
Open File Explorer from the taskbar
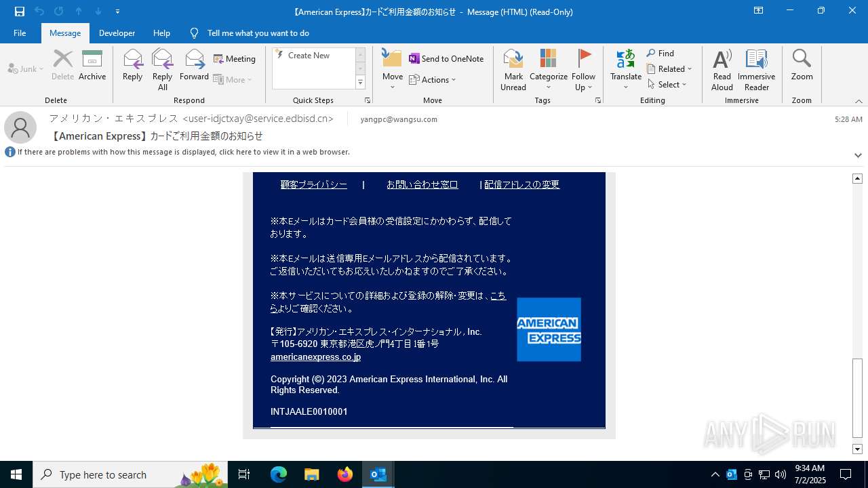tap(311, 474)
